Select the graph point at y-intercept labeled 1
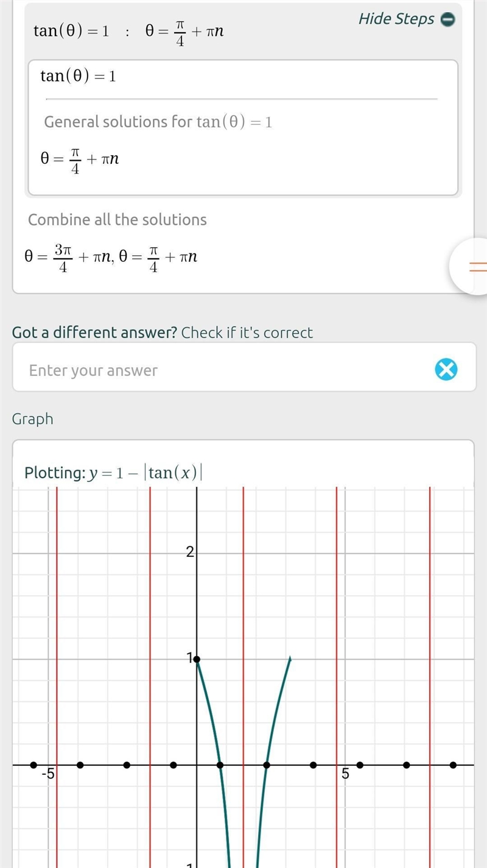Viewport: 487px width, 868px height. (x=197, y=659)
